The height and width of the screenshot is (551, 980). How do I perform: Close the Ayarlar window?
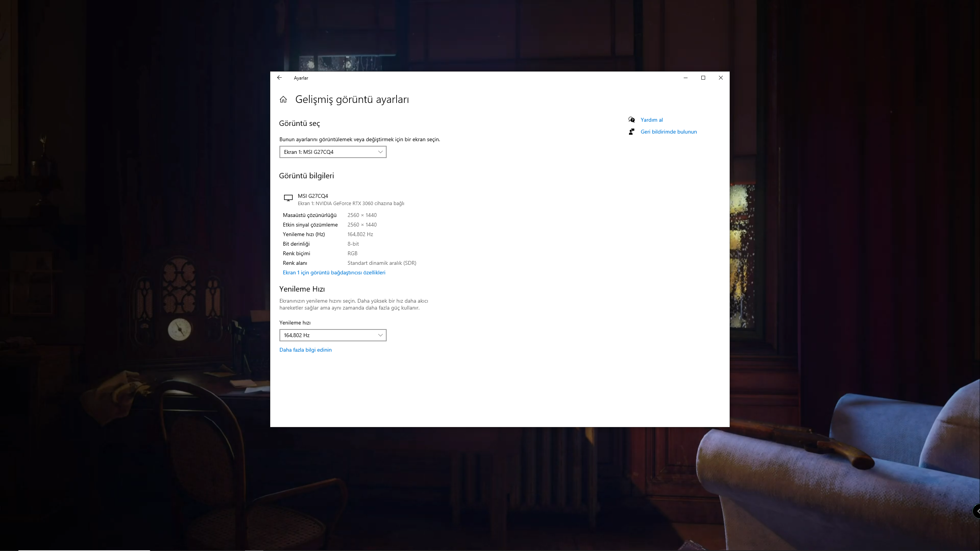pos(721,78)
